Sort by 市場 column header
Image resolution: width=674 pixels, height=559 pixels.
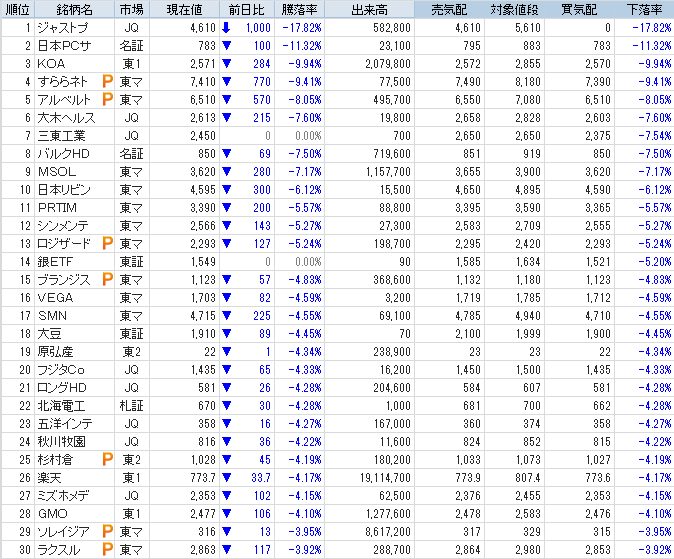click(x=132, y=9)
